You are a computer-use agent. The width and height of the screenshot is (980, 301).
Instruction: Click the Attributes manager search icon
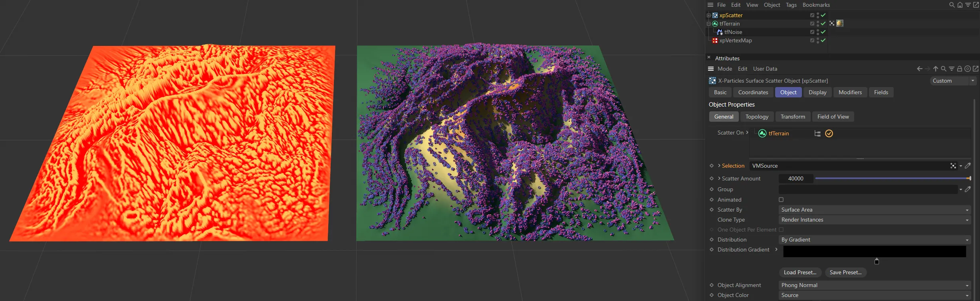click(x=944, y=69)
